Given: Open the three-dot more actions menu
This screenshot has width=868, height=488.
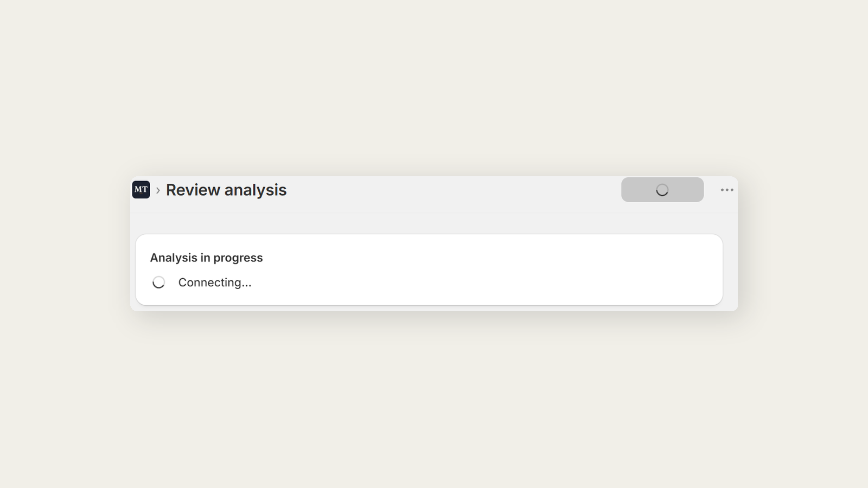Looking at the screenshot, I should click(x=727, y=190).
